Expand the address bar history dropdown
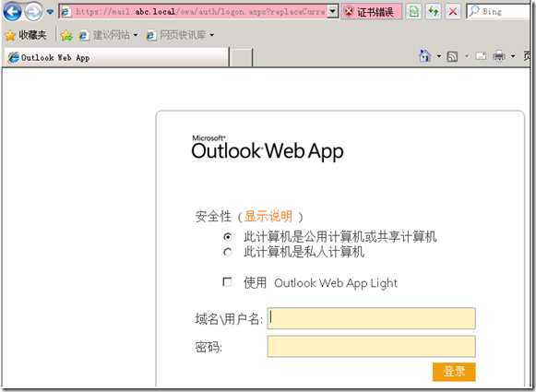This screenshot has width=536, height=392. (x=332, y=12)
